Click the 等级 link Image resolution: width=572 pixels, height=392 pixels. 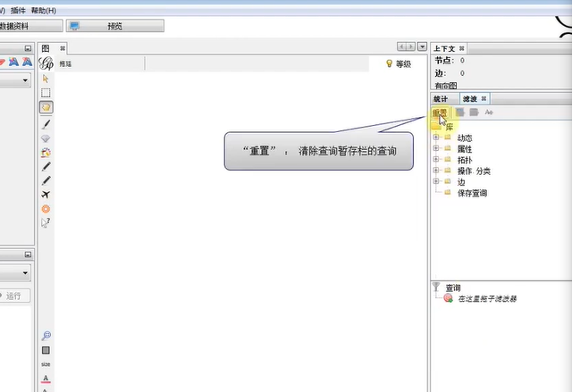point(403,64)
